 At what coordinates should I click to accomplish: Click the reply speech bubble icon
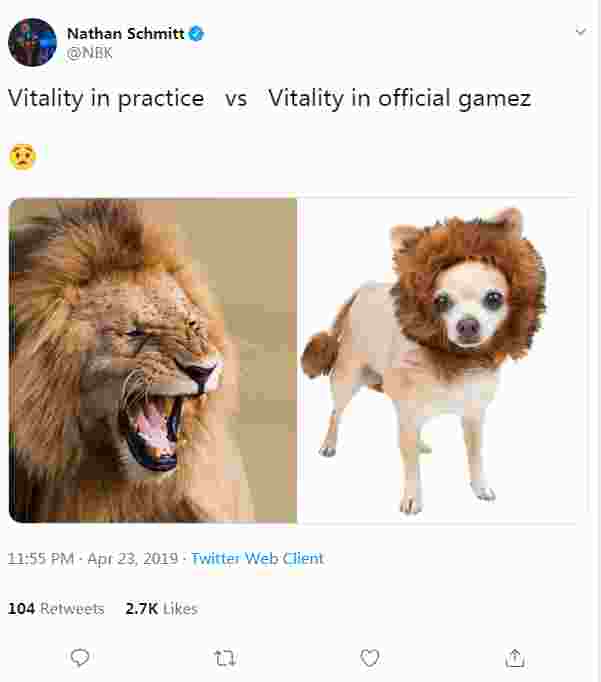pyautogui.click(x=80, y=657)
